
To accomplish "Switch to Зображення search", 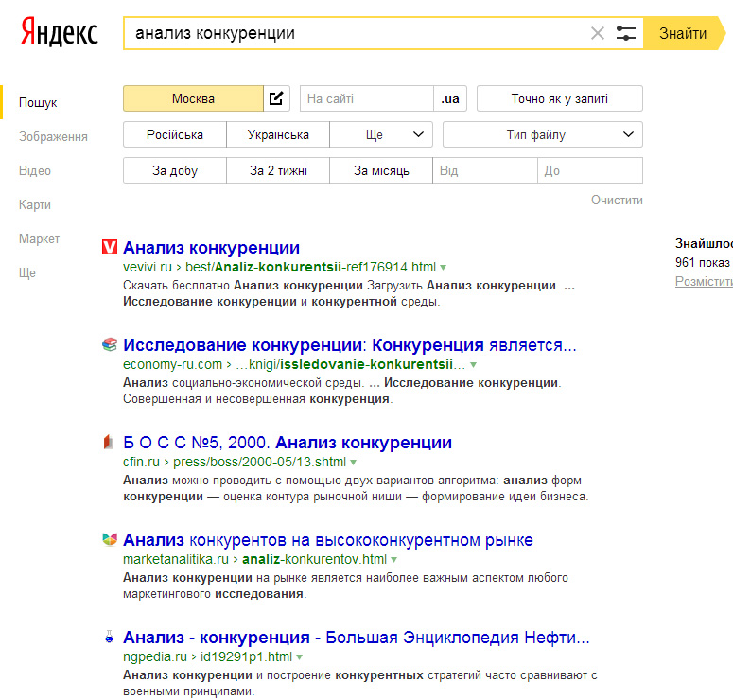I will [x=53, y=136].
